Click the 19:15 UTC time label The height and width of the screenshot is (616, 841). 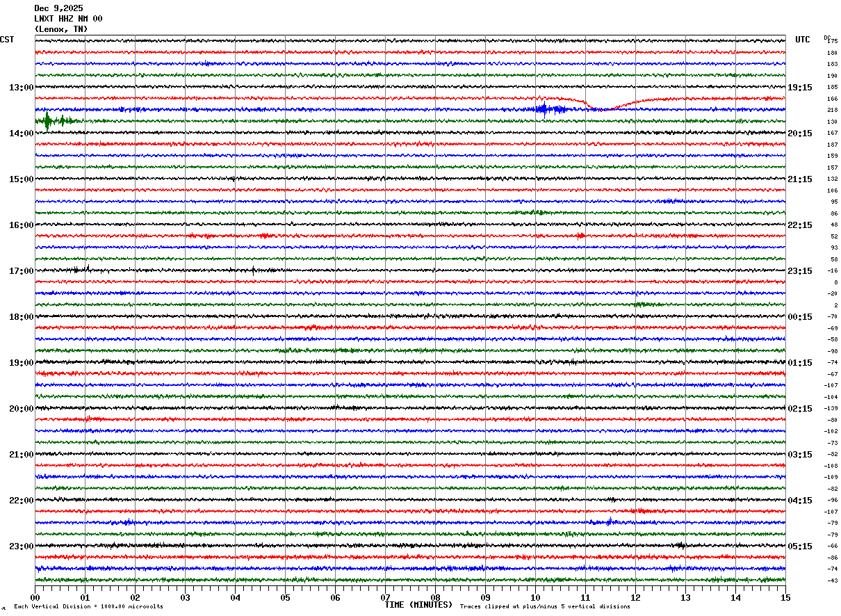point(800,88)
